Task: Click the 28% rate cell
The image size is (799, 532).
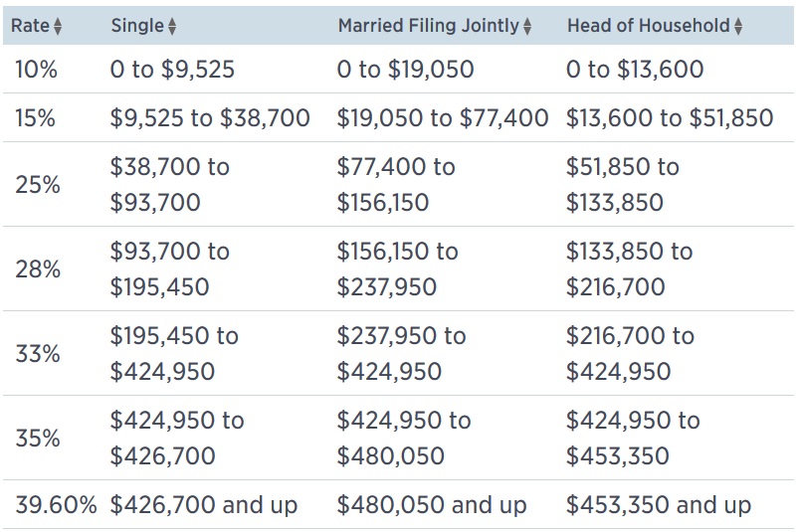Action: click(x=38, y=268)
